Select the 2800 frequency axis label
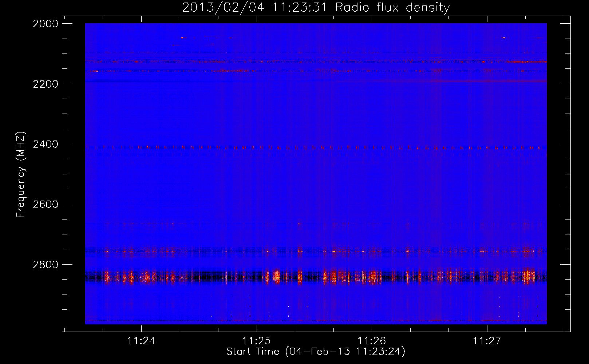The image size is (589, 364). pos(46,265)
